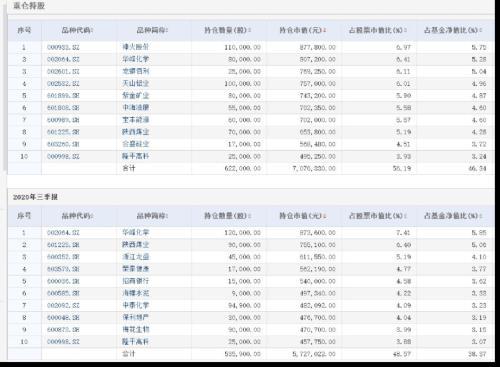
Task: Click 品种简称 header in top table
Action: point(152,31)
